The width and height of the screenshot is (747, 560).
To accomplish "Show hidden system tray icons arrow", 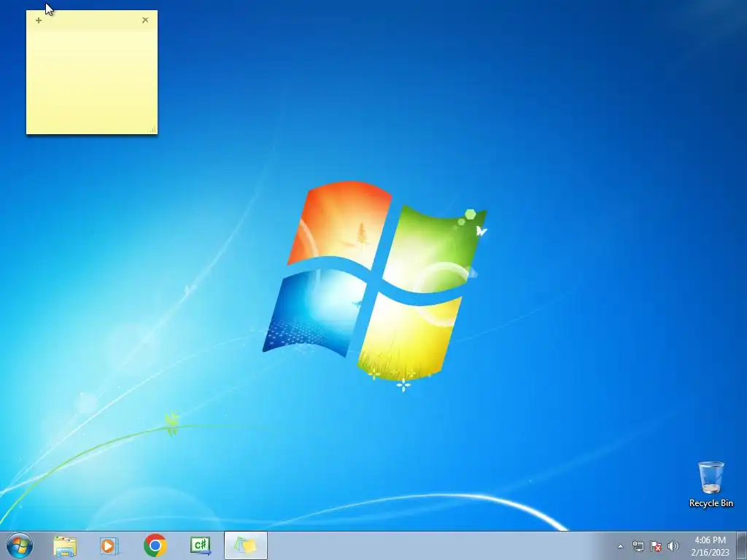I will coord(620,546).
